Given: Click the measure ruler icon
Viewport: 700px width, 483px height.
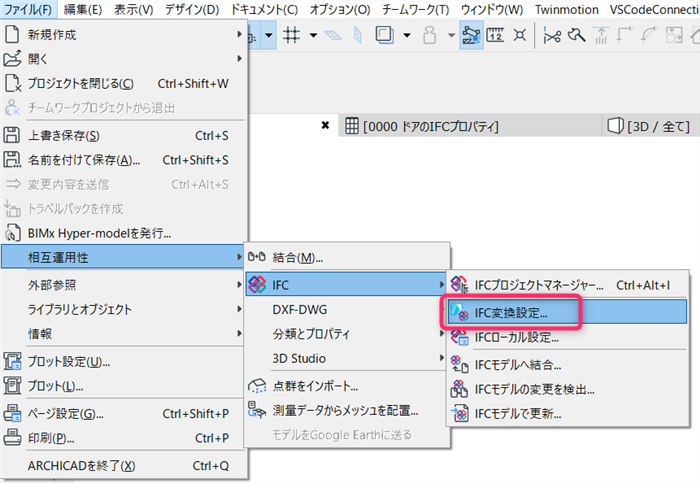Looking at the screenshot, I should (495, 35).
